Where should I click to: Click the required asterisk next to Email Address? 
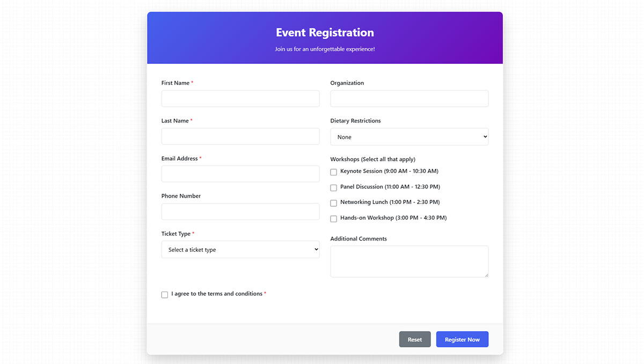pyautogui.click(x=200, y=158)
